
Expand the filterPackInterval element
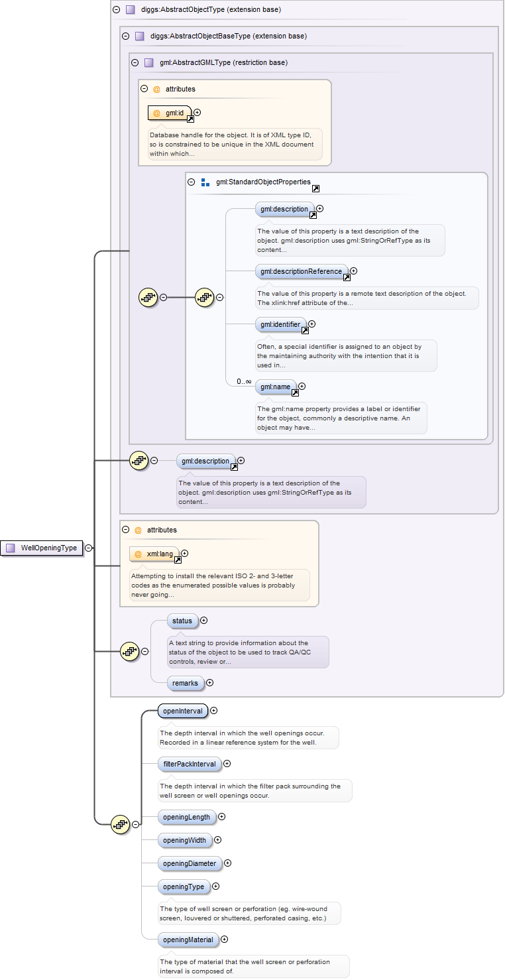(227, 764)
